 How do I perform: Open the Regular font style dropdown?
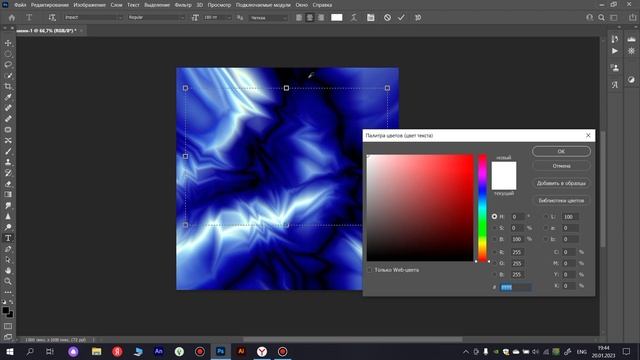(156, 18)
